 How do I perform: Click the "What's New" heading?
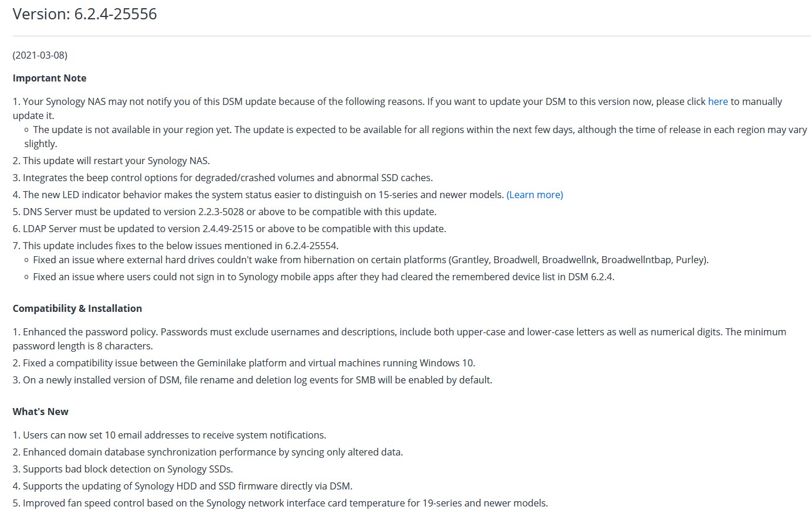[x=40, y=412]
